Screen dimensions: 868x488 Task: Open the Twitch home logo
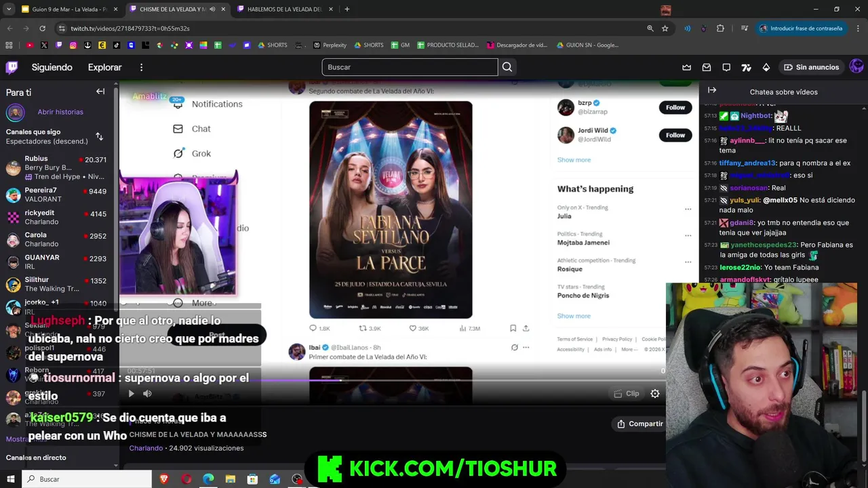[x=12, y=67]
